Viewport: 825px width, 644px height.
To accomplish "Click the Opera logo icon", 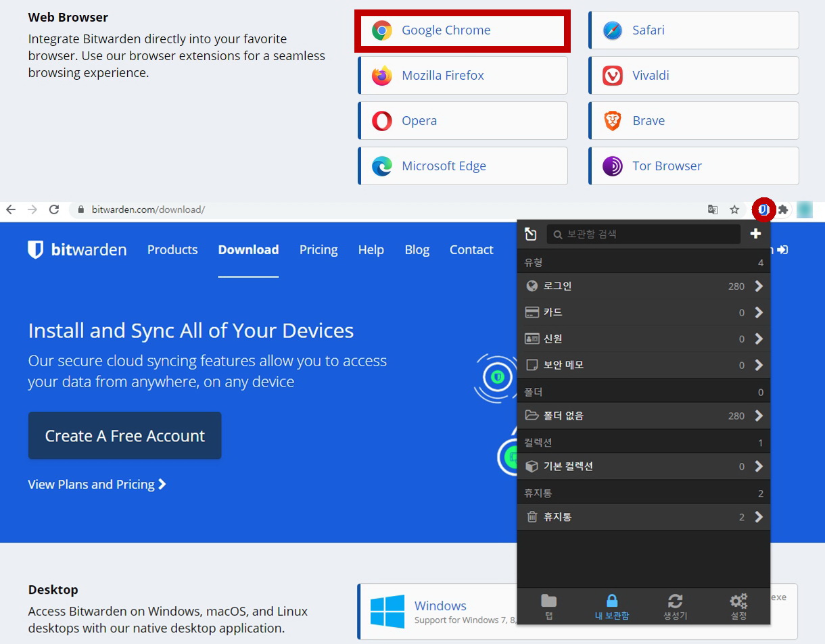I will coord(382,121).
